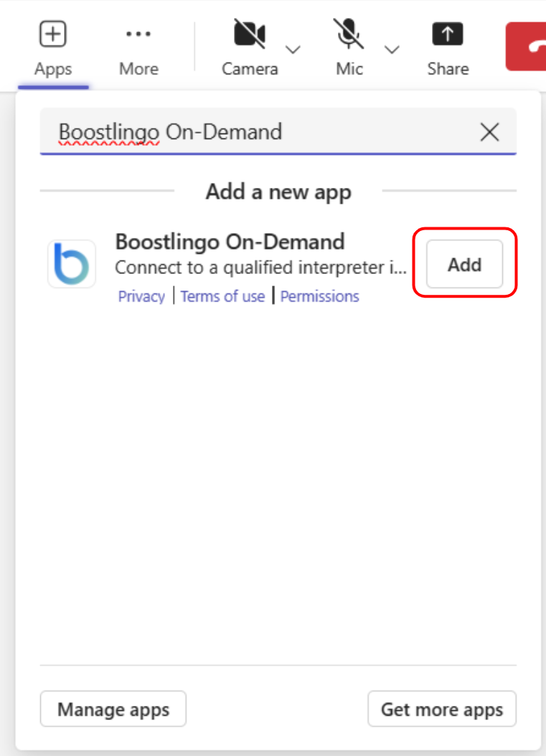
Task: Add the Boostlingo On-Demand app
Action: tap(464, 265)
